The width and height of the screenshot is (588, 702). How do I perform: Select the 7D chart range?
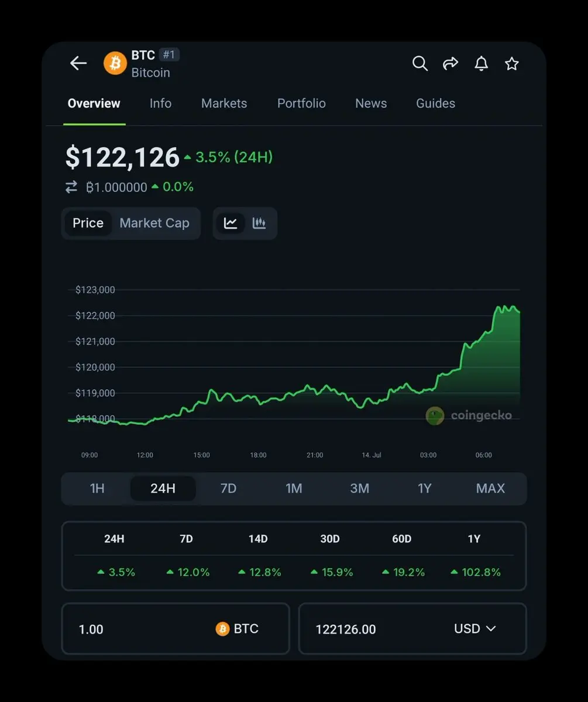pyautogui.click(x=228, y=488)
